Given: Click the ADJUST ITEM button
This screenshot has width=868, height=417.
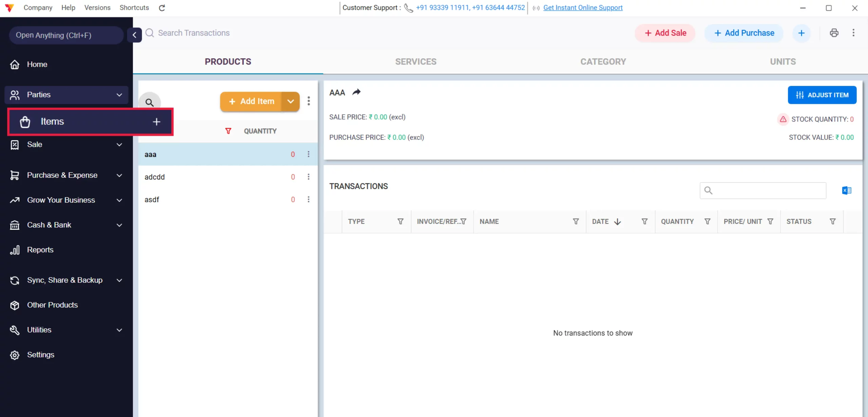Looking at the screenshot, I should click(x=822, y=95).
